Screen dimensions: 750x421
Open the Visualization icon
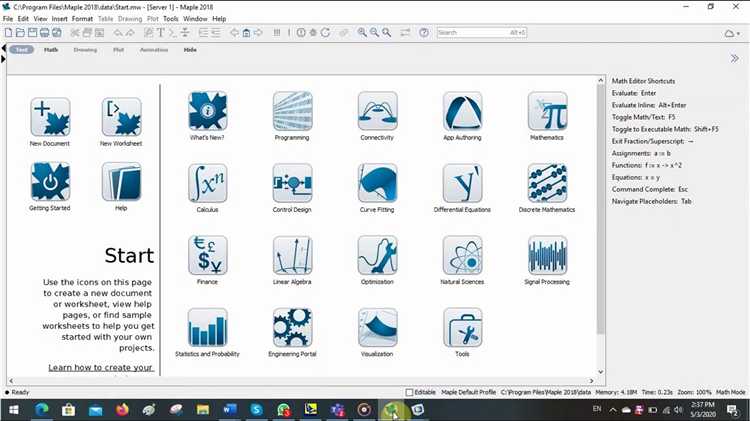377,328
